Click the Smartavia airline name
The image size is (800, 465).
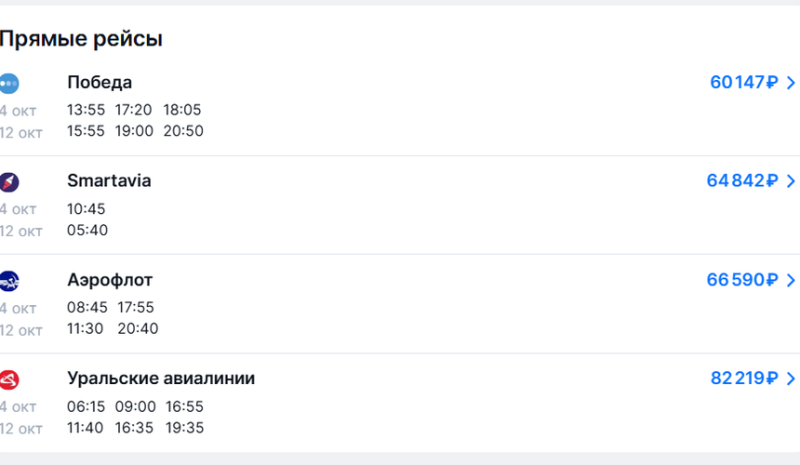109,181
